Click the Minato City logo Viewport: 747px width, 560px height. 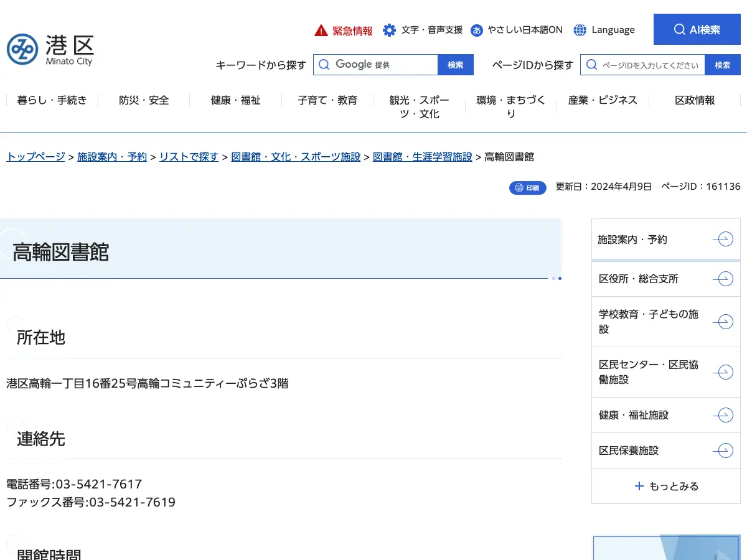[x=50, y=50]
